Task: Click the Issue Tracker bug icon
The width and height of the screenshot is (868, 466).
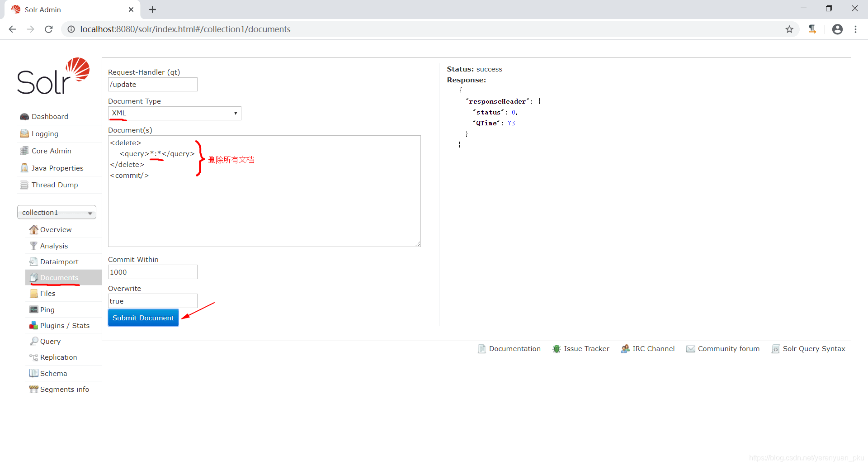Action: (x=557, y=349)
